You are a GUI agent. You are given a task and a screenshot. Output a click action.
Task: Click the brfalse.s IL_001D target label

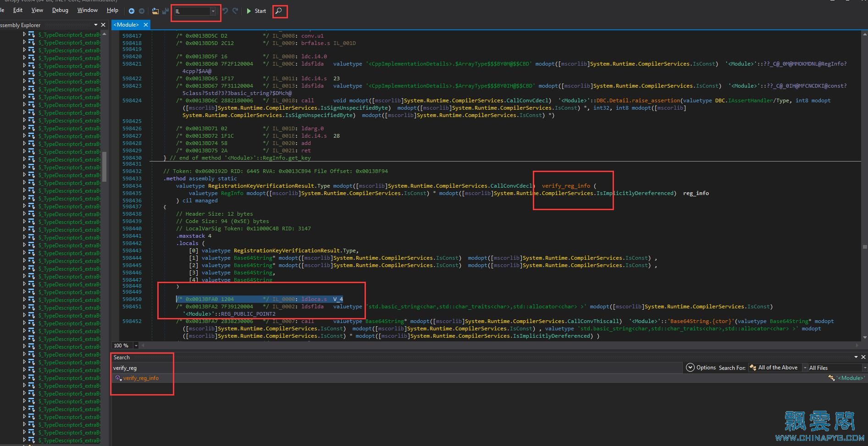pos(344,43)
